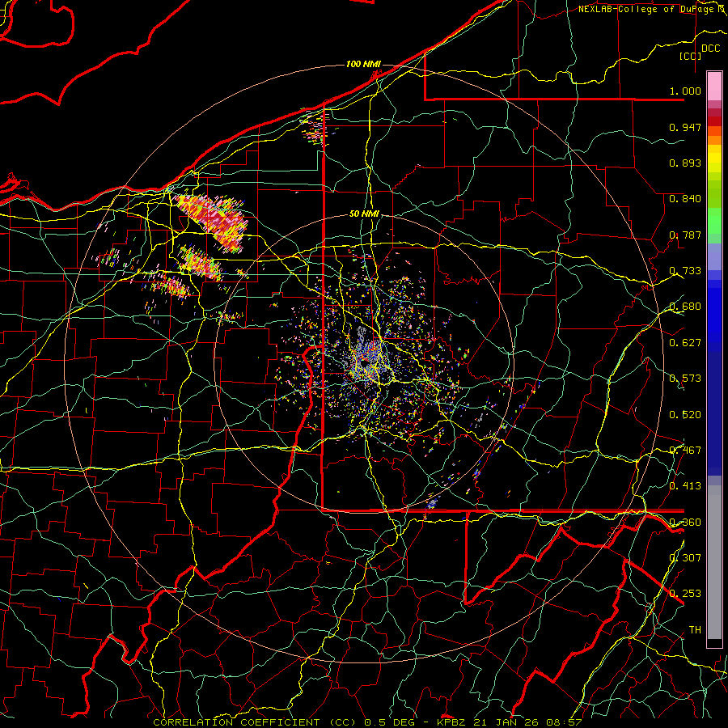Viewport: 728px width, 728px height.
Task: Select the 0.893 legend value
Action: click(685, 163)
